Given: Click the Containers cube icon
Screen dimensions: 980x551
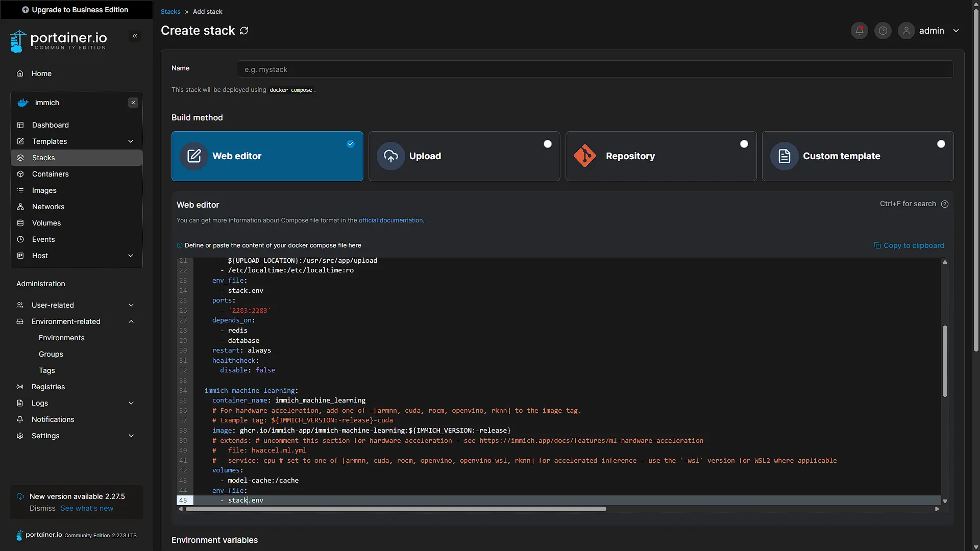Looking at the screenshot, I should click(x=20, y=174).
